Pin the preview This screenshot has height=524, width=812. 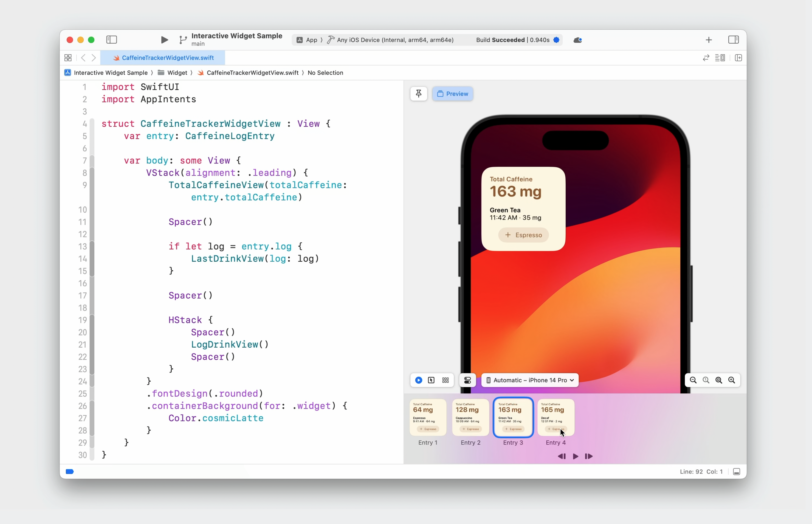pos(419,94)
